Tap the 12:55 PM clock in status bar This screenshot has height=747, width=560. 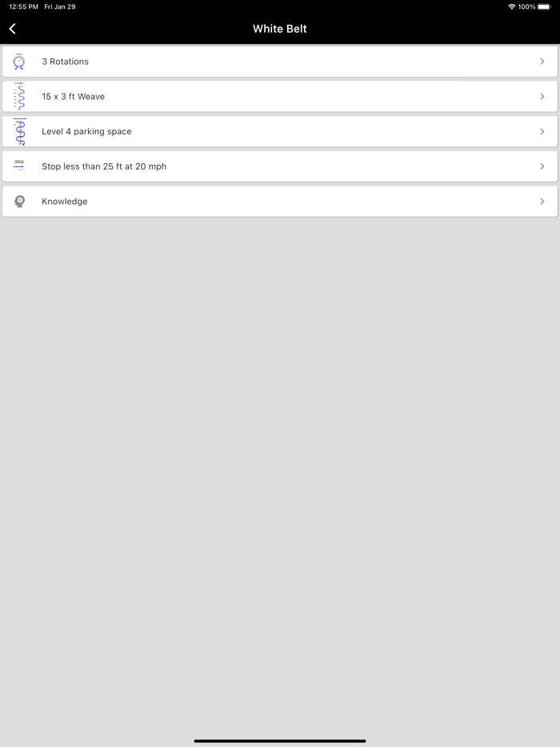tap(23, 7)
